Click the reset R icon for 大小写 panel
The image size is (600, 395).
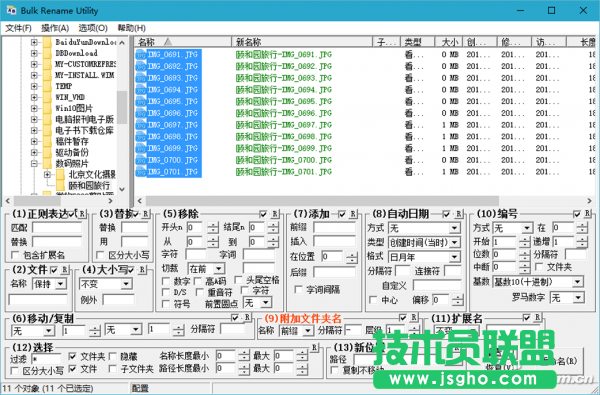pos(142,270)
